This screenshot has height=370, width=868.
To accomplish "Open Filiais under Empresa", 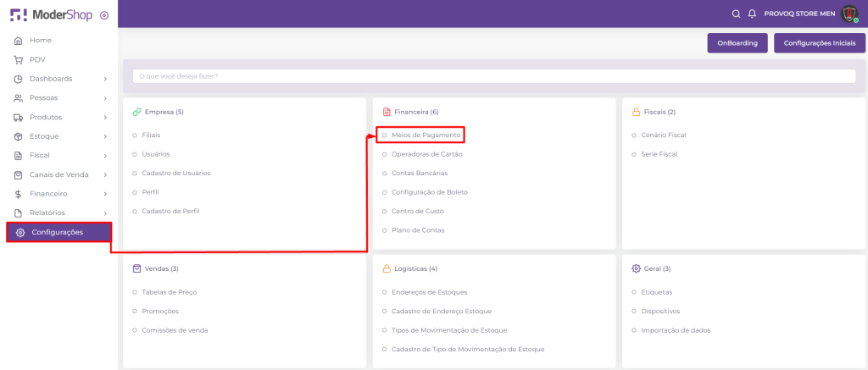I will pos(151,135).
